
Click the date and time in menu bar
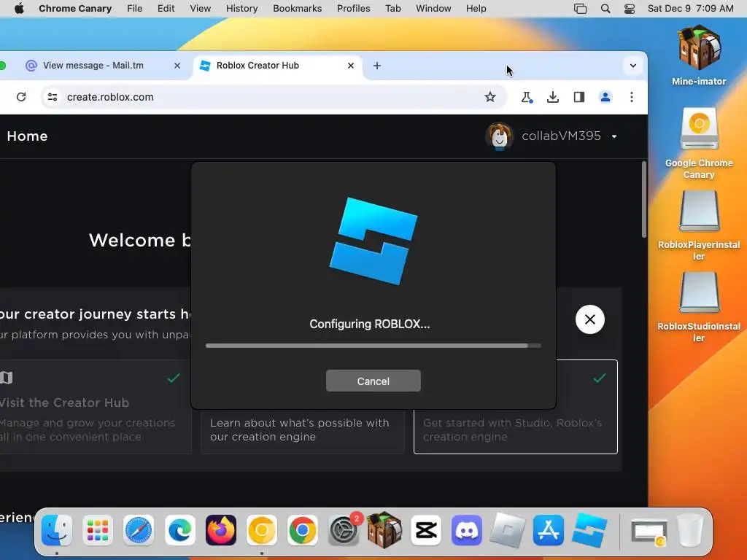(x=690, y=9)
